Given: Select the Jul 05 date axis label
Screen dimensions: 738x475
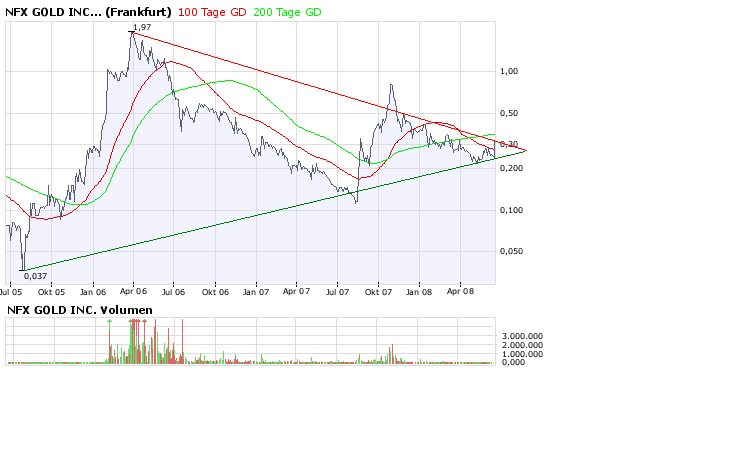Looking at the screenshot, I should (11, 293).
